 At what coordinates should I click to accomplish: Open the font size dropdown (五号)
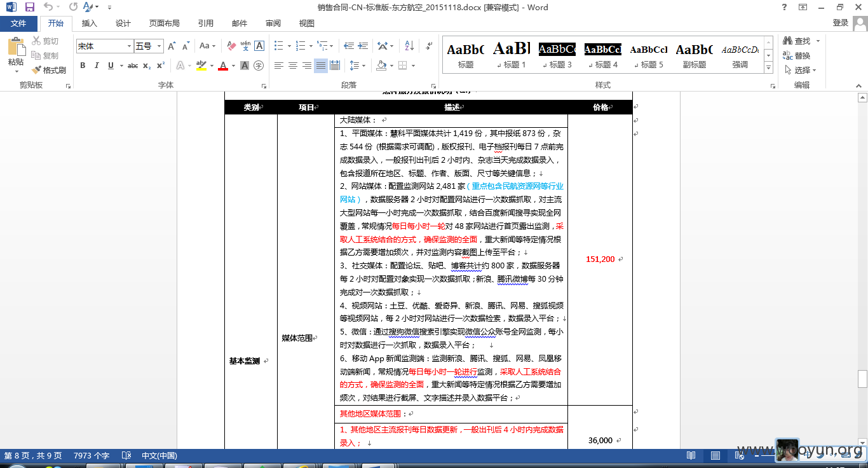159,46
